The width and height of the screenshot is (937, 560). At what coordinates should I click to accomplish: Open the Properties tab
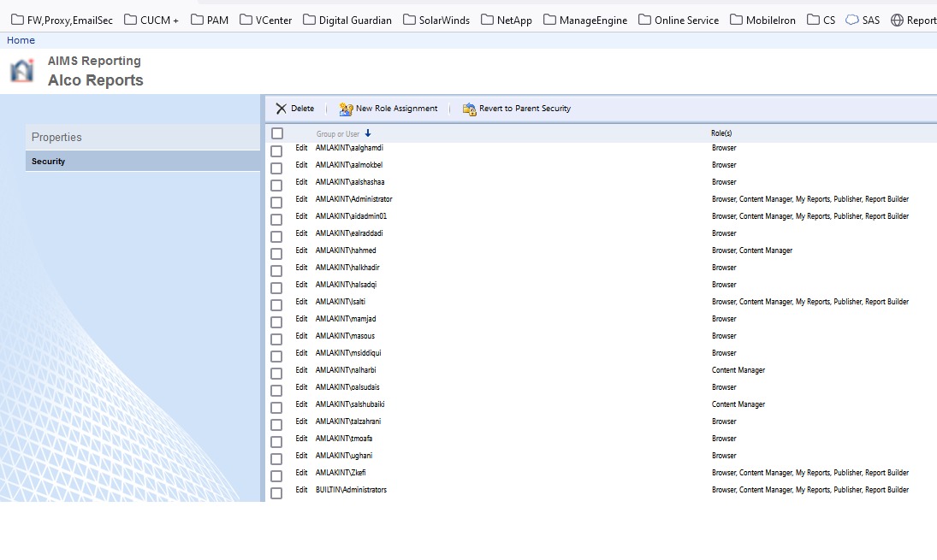pos(56,137)
